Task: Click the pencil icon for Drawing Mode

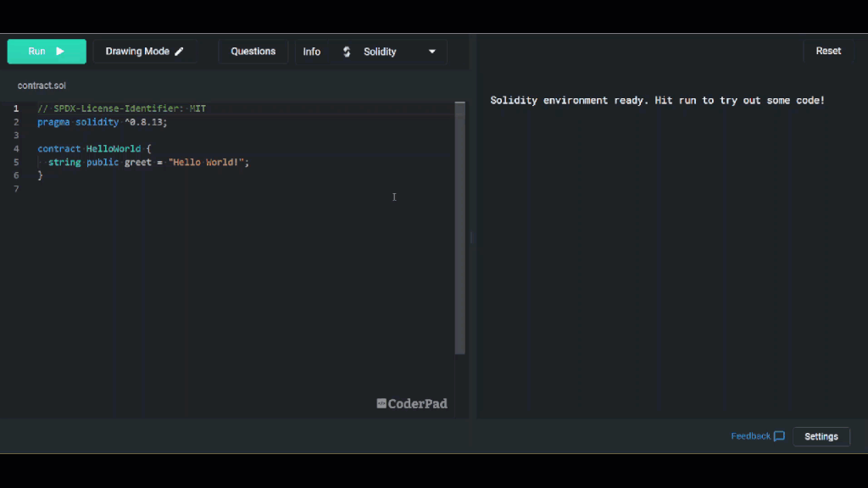Action: [x=179, y=52]
